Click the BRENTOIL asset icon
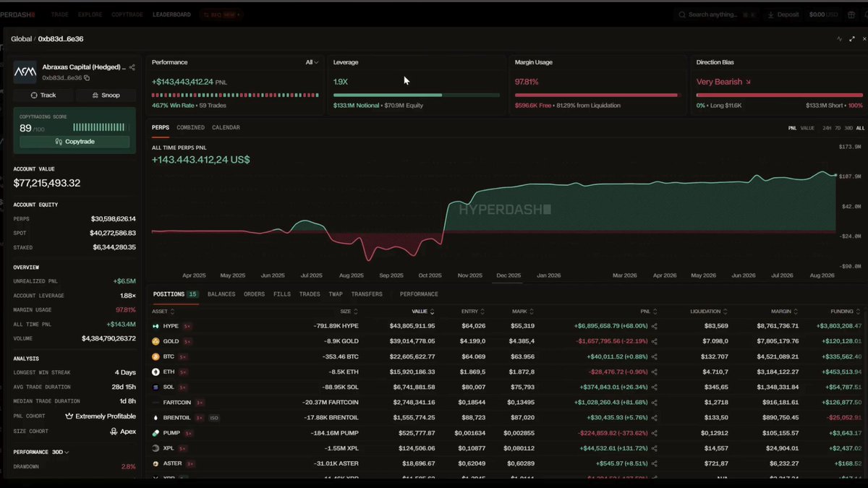 (x=156, y=418)
